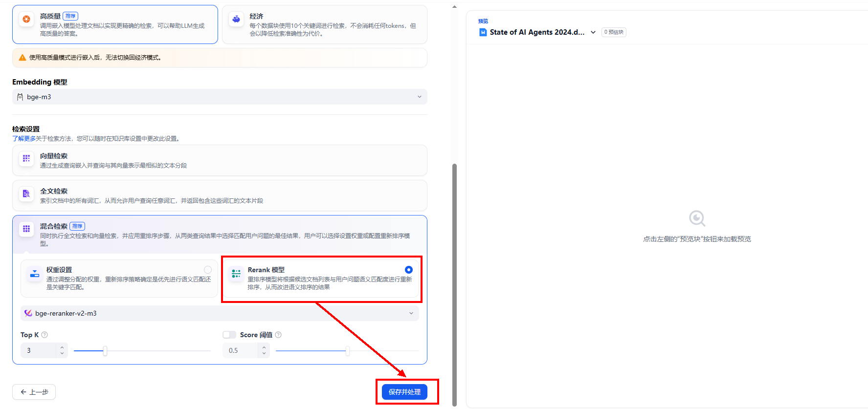Click the scroll-up arrow above the scrollbar
This screenshot has height=409, width=868.
point(455,7)
